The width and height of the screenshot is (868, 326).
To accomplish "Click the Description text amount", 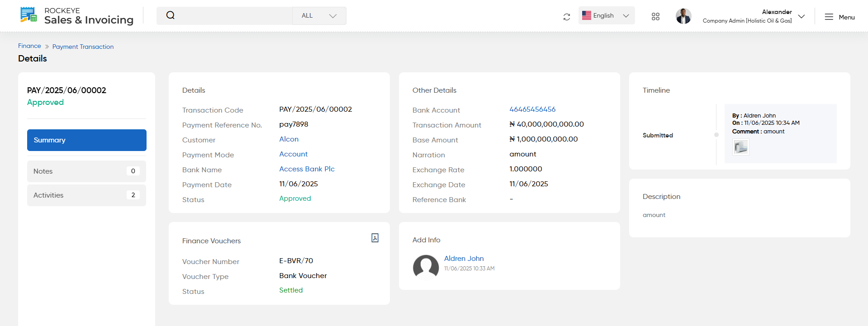I will pyautogui.click(x=654, y=215).
